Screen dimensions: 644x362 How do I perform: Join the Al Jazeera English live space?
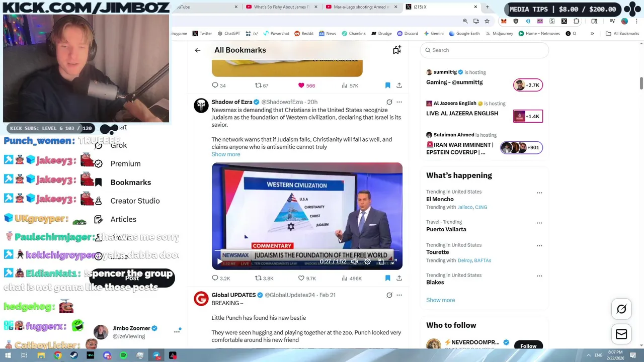point(528,116)
